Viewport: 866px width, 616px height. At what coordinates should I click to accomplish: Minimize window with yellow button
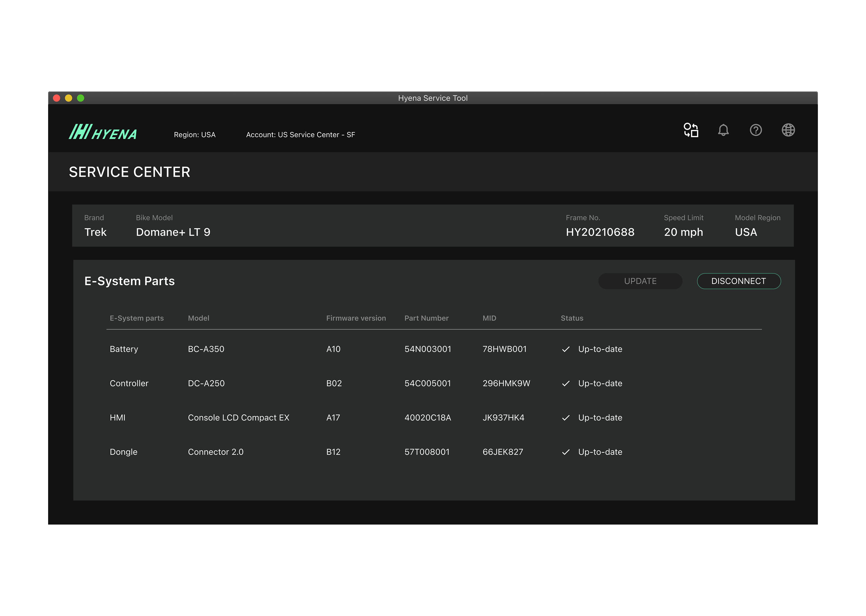tap(69, 98)
